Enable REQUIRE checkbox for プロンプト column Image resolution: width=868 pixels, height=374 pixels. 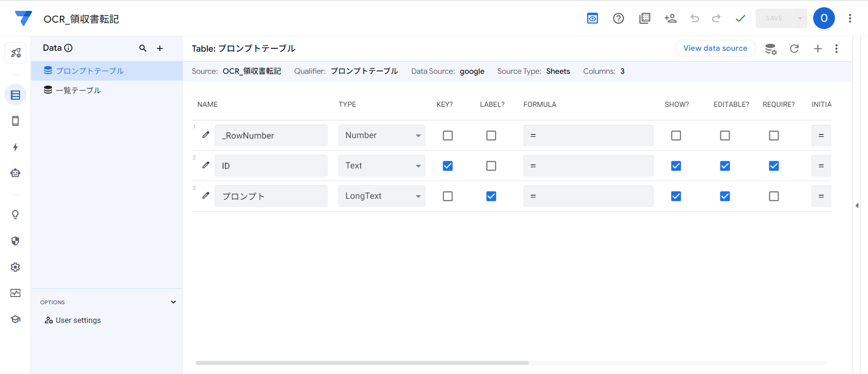click(x=774, y=196)
